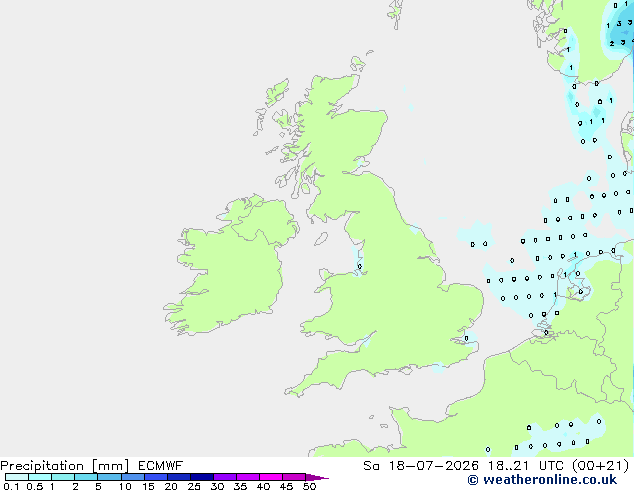Screen dimensions: 634x490
Task: Click the Isle of Man on map
Action: [321, 239]
